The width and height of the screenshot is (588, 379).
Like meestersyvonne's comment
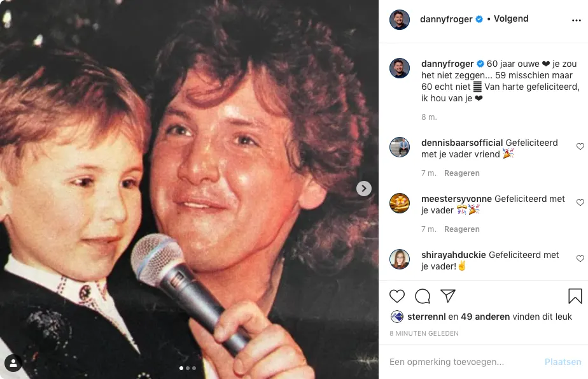click(x=580, y=203)
